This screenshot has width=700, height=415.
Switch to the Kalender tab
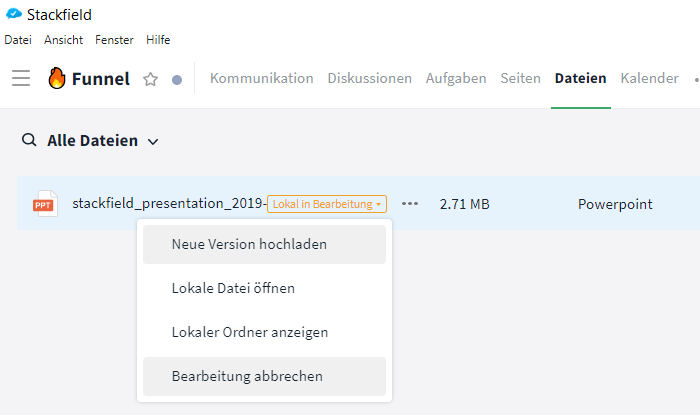point(650,79)
